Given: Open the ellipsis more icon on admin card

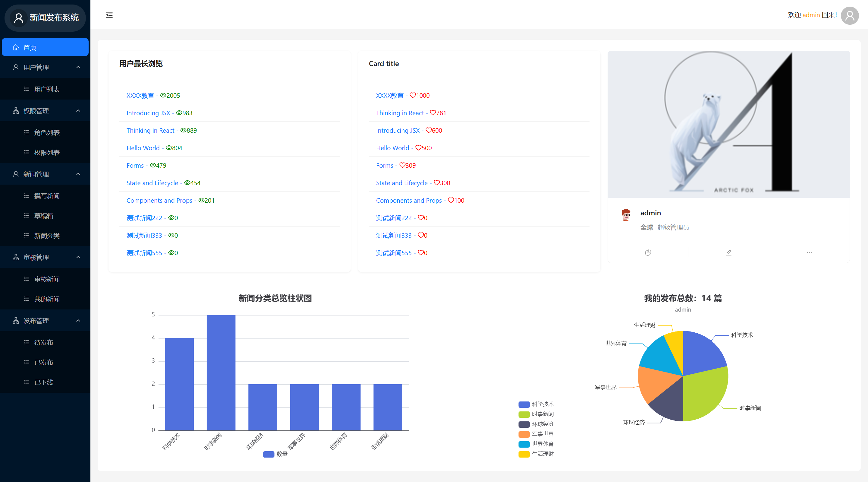Looking at the screenshot, I should pyautogui.click(x=809, y=253).
